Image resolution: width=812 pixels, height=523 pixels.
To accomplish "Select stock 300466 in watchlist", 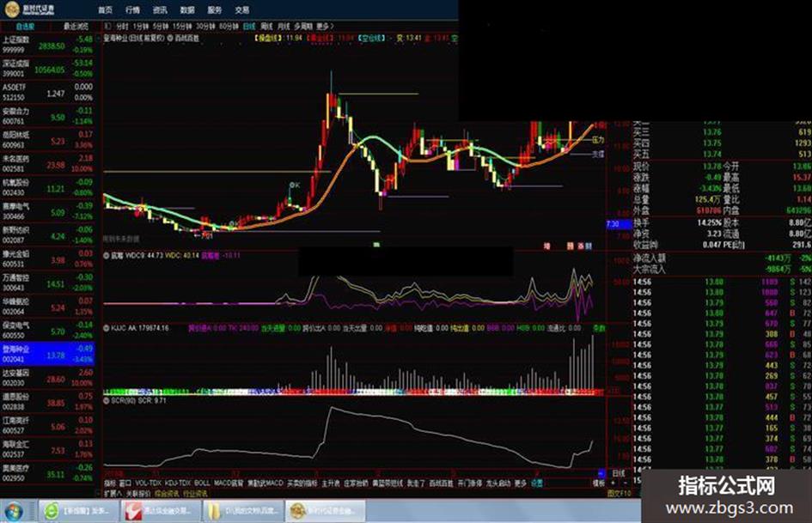I will (47, 211).
